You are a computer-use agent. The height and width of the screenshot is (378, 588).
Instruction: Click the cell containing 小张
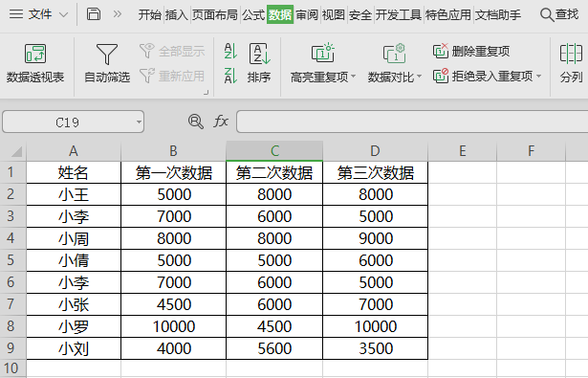74,304
